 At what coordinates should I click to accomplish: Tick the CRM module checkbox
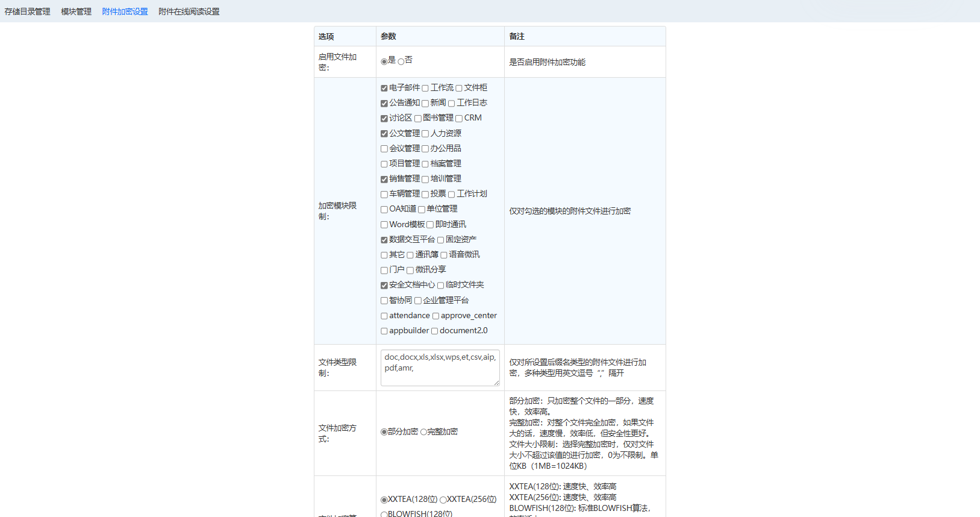click(459, 119)
